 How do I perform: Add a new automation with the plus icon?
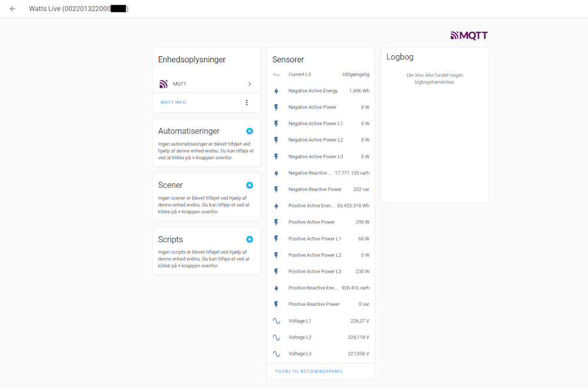(249, 131)
